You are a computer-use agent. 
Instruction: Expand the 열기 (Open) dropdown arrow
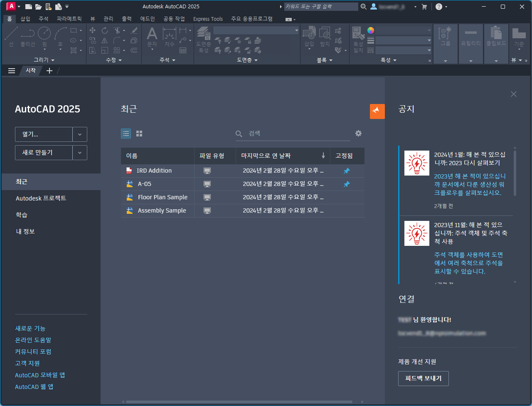coord(80,134)
